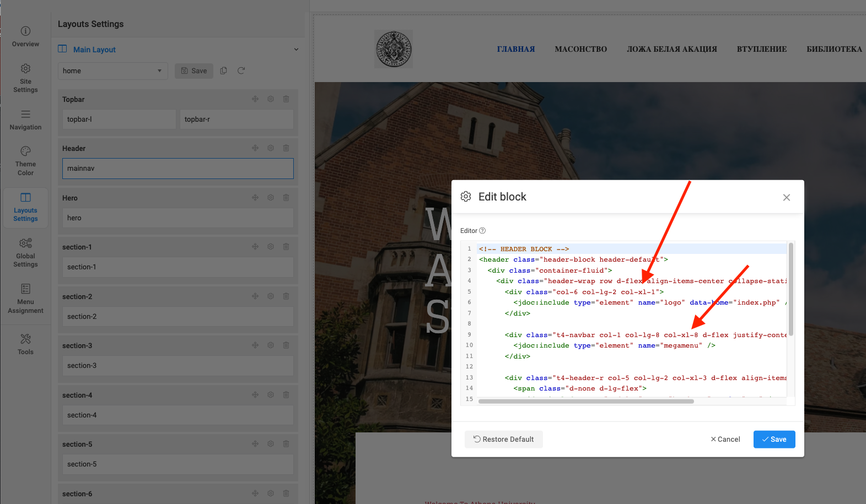The image size is (866, 504).
Task: Open section-5 settings gear
Action: pos(271,444)
